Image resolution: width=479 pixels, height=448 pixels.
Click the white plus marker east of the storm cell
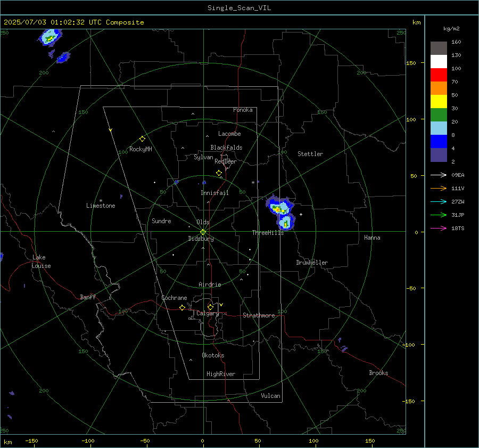click(x=301, y=214)
